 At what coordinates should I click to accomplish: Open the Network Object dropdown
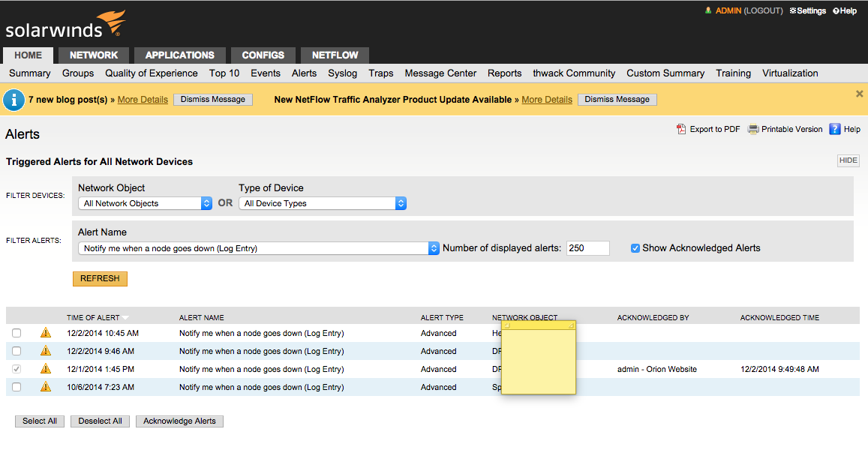[x=145, y=203]
